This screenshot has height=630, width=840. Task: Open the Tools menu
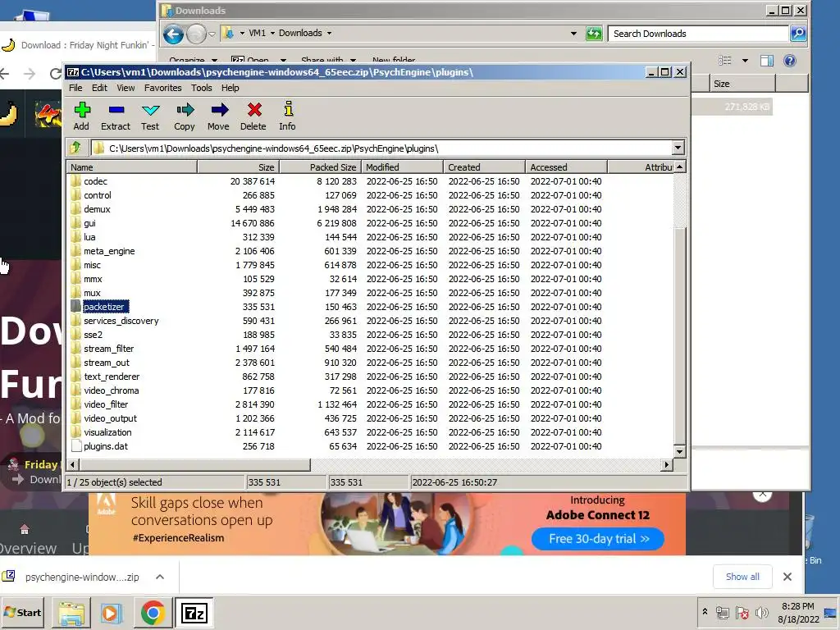(x=202, y=88)
